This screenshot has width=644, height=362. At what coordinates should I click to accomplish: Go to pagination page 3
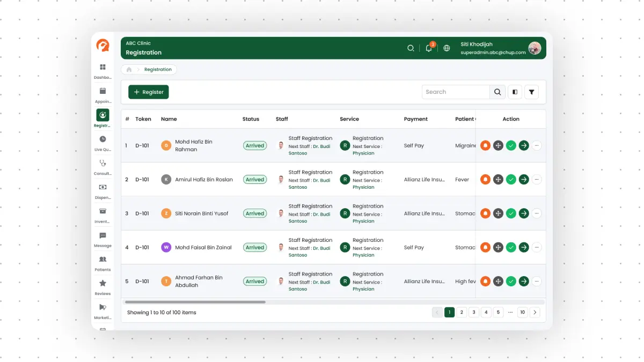coord(474,312)
